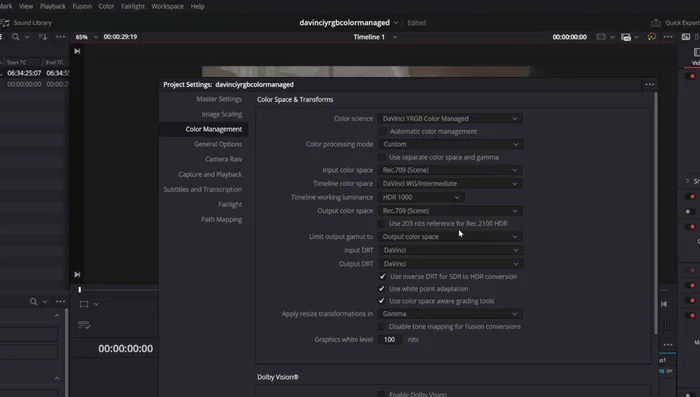Click the viewer scrub bar playhead
Viewport: 700px width, 397px height.
click(x=80, y=290)
